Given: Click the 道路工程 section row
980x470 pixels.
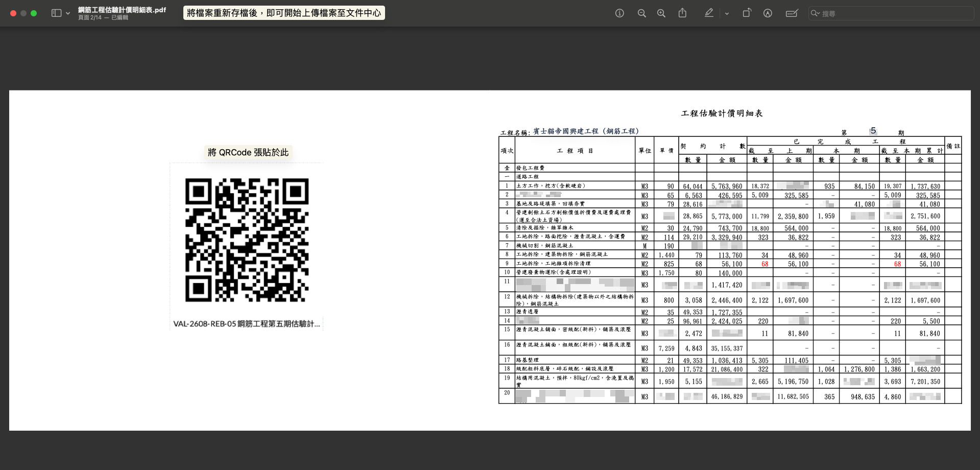Looking at the screenshot, I should click(x=527, y=177).
